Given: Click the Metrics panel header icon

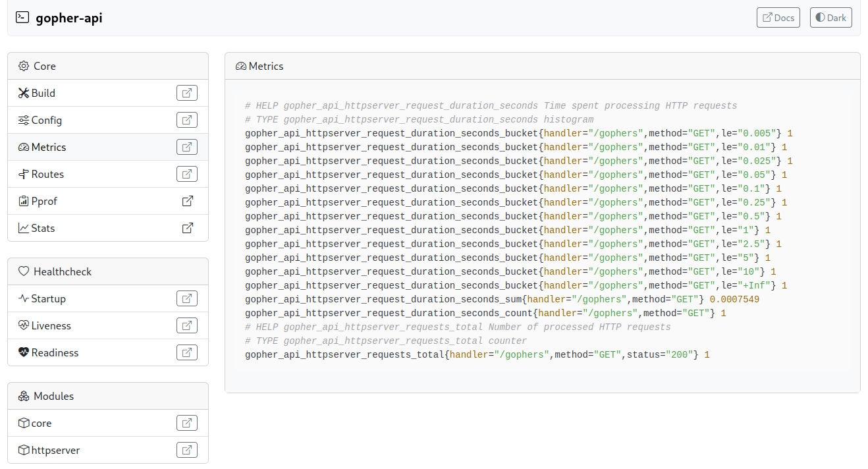Looking at the screenshot, I should coord(241,66).
